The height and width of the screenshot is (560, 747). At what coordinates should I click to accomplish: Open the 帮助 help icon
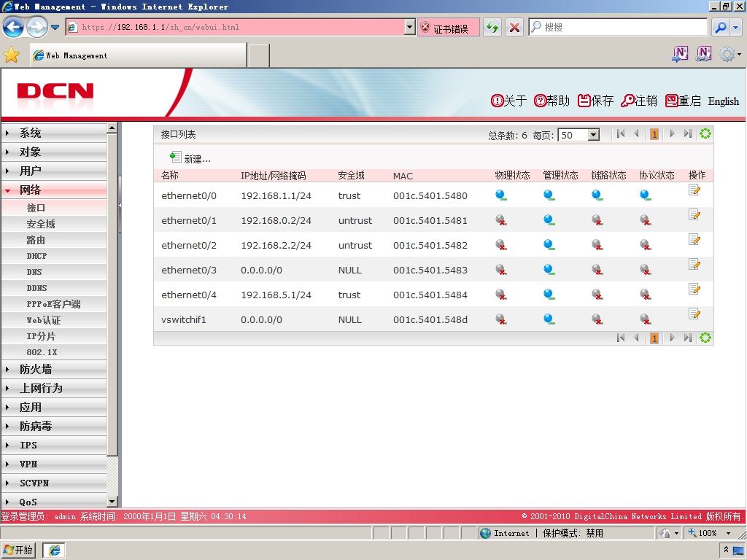pos(540,101)
